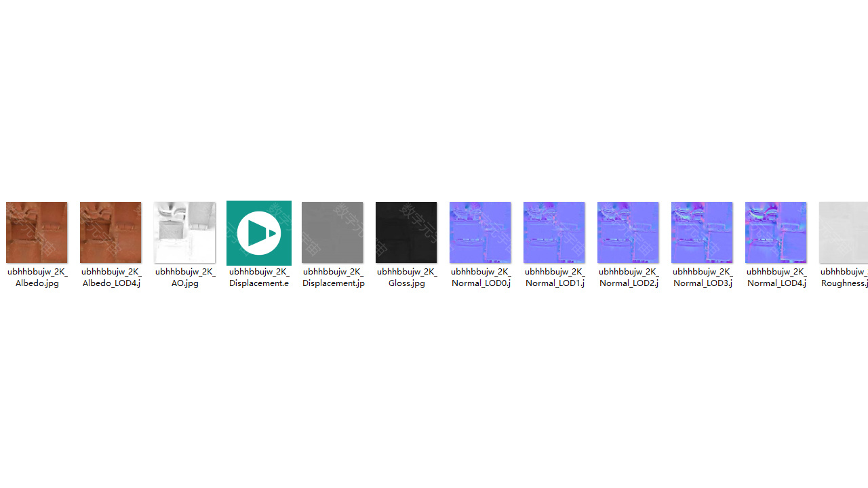
Task: Click the green play icon Displacement file
Action: [x=259, y=233]
